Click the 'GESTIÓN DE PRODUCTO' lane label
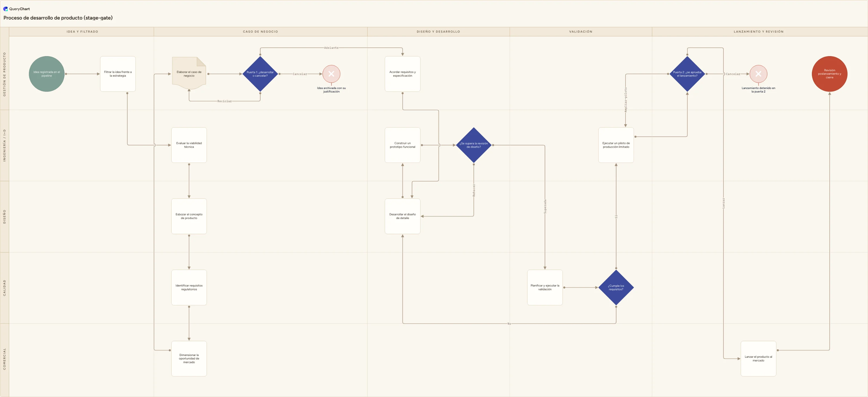868x397 pixels. [x=4, y=74]
